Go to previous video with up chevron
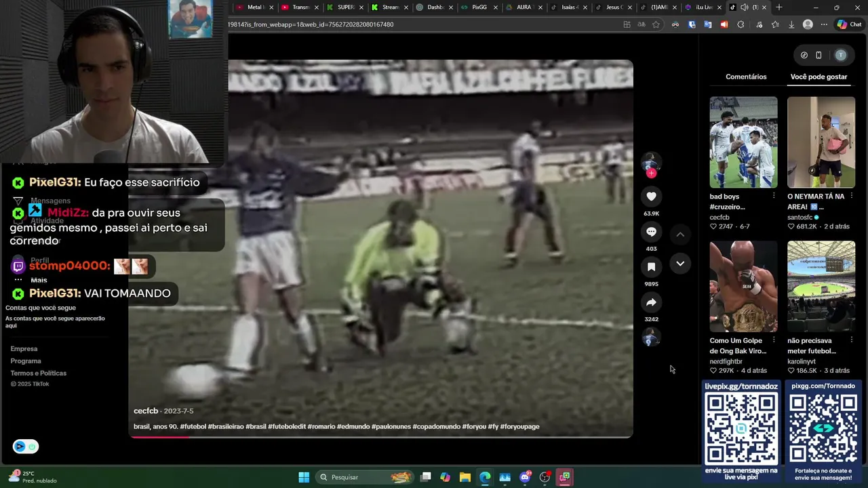The height and width of the screenshot is (488, 868). click(680, 235)
